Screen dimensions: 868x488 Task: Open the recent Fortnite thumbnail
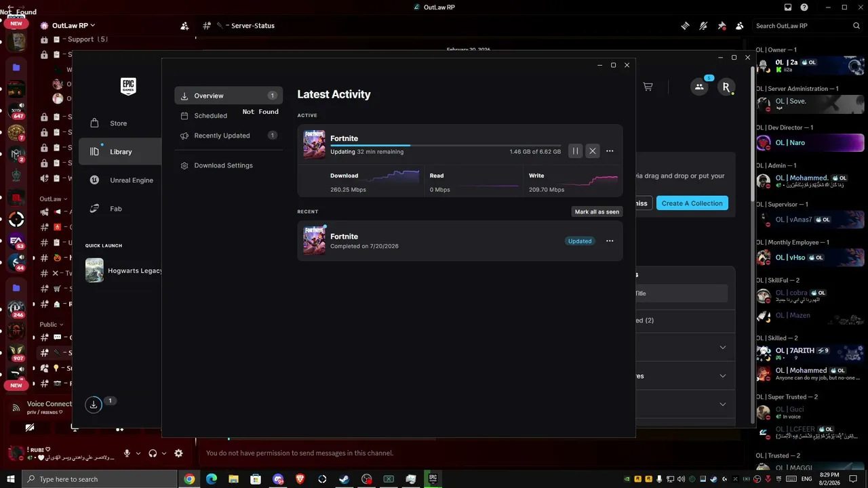pos(314,241)
